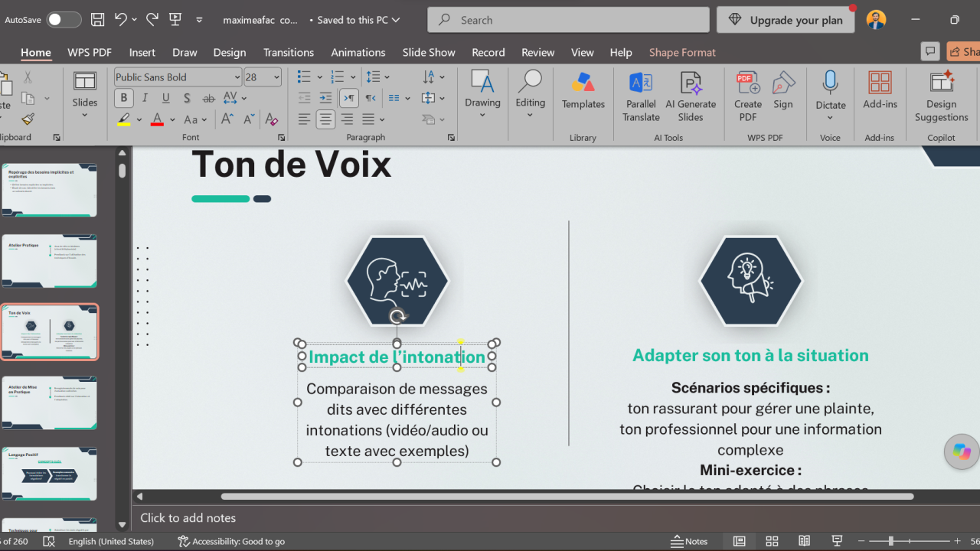Toggle the AutoSave switch
Screen dimensions: 980x551
[x=64, y=20]
